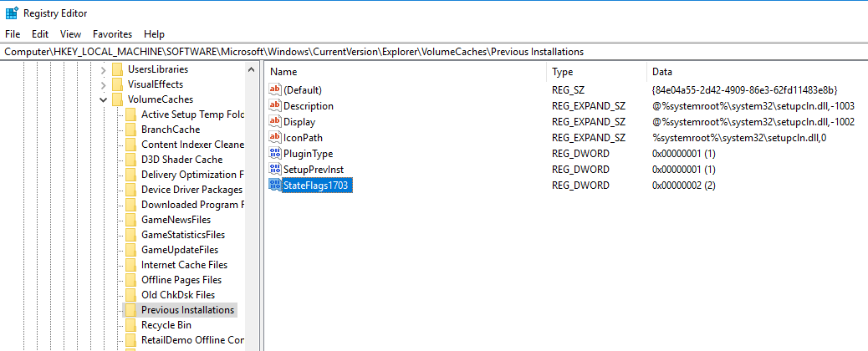868x351 pixels.
Task: Select the StateFlags1703 value name
Action: [317, 186]
